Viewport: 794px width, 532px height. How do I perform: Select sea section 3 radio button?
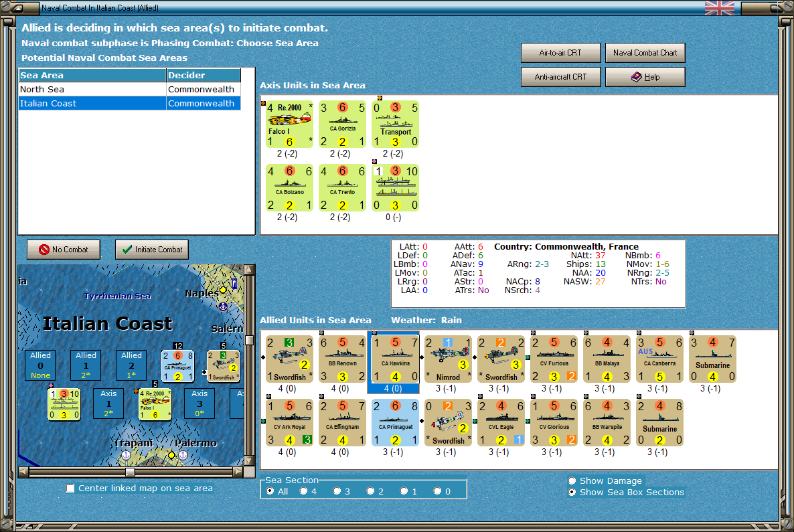point(337,491)
